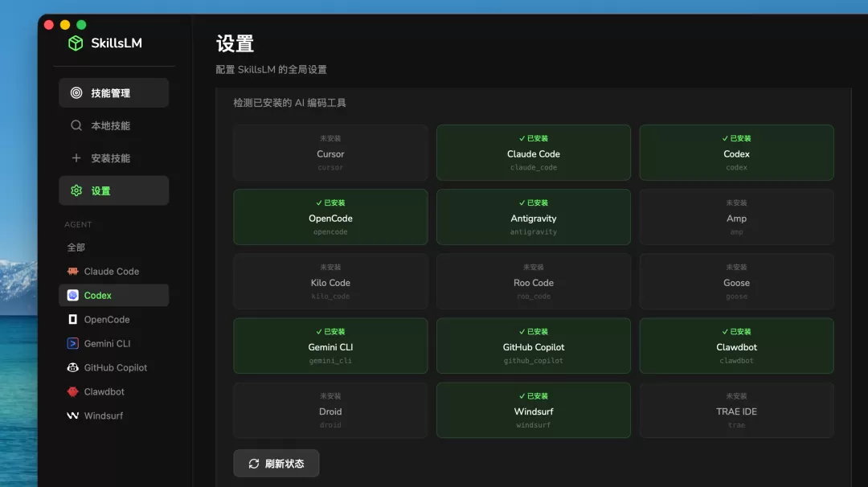The width and height of the screenshot is (868, 487).
Task: Select 设置 in the sidebar
Action: click(x=113, y=191)
